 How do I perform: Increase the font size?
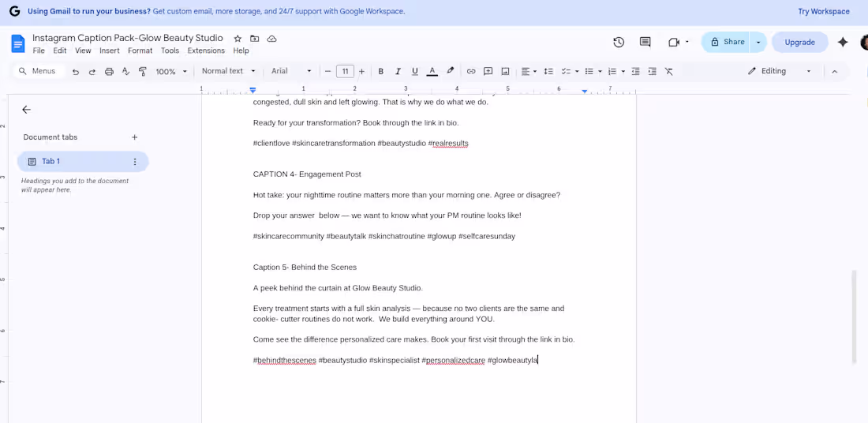(361, 72)
